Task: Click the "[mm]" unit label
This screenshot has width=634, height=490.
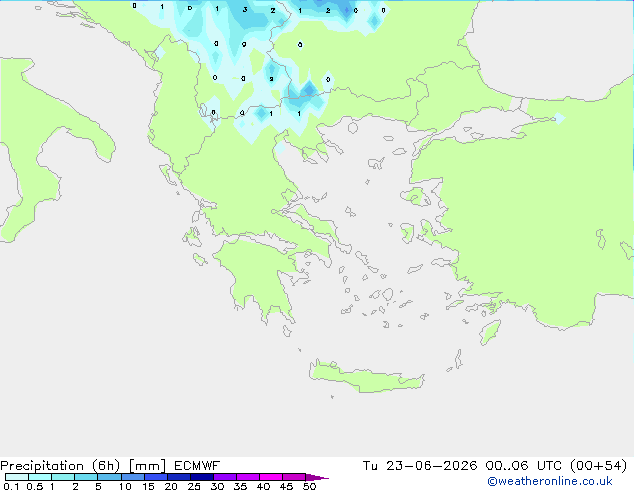Action: [147, 466]
